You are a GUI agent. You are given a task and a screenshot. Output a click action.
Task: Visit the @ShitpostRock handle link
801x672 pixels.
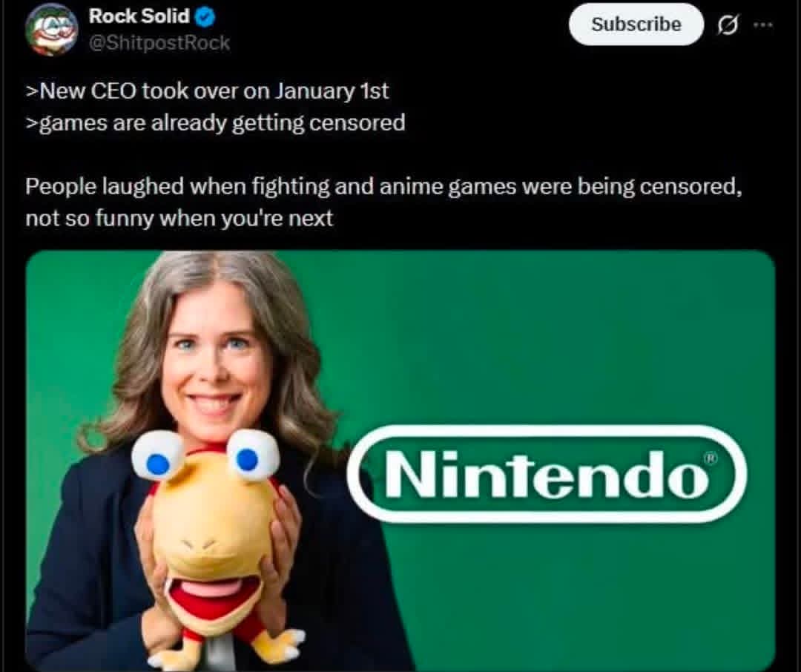(x=159, y=42)
